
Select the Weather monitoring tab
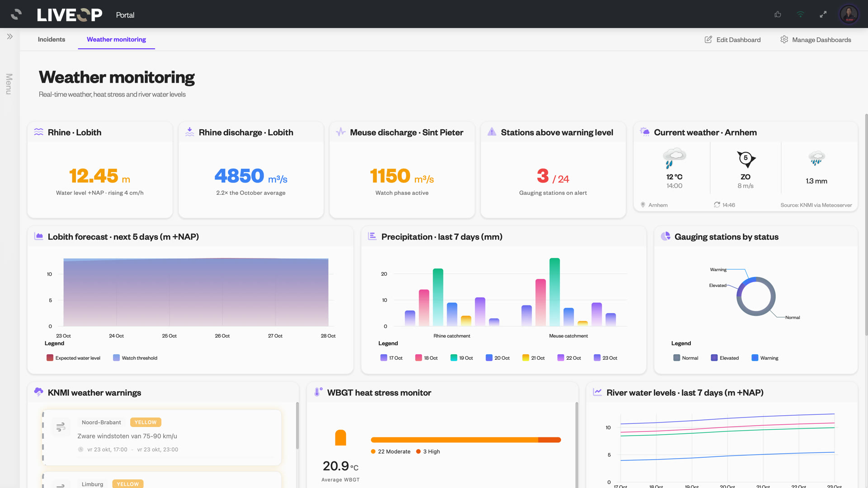116,39
